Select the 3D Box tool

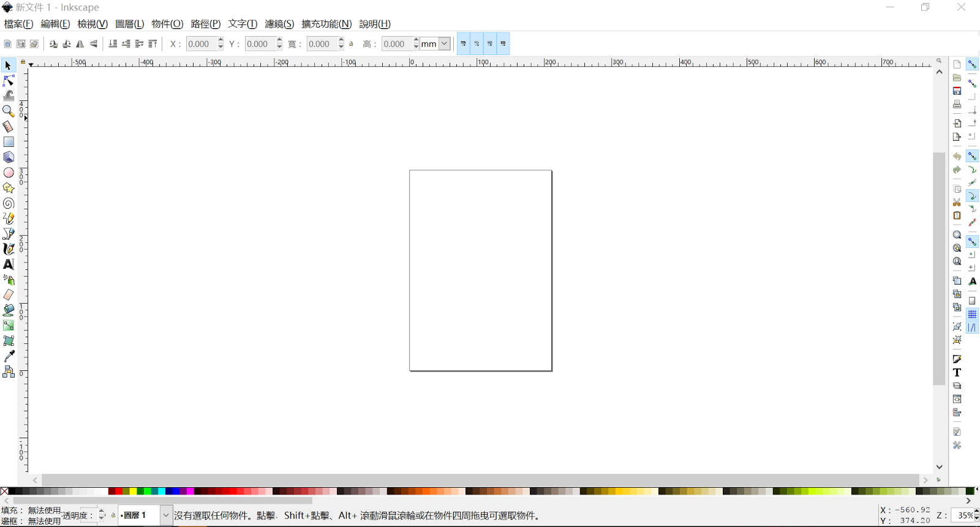click(8, 157)
